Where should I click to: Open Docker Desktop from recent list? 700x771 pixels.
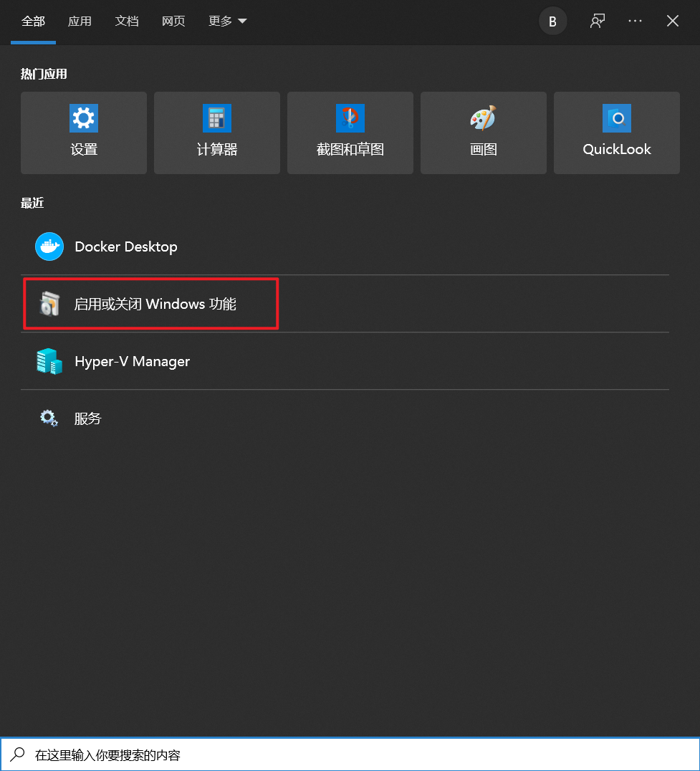345,246
